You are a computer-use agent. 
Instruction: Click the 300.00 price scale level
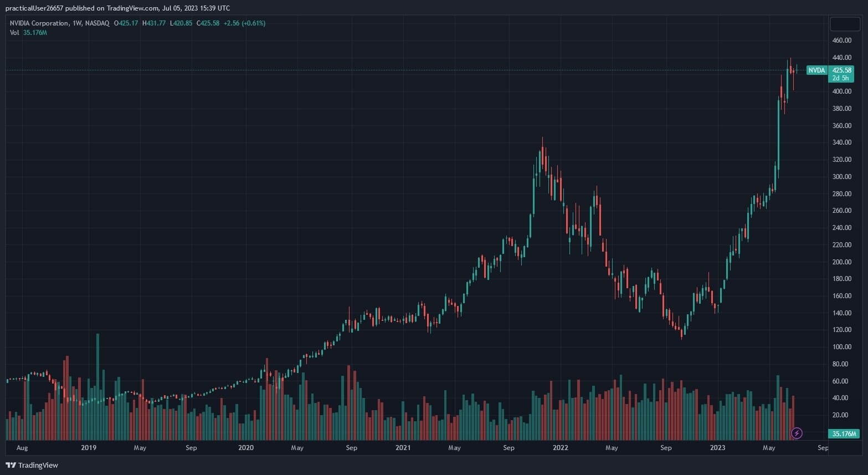click(841, 177)
